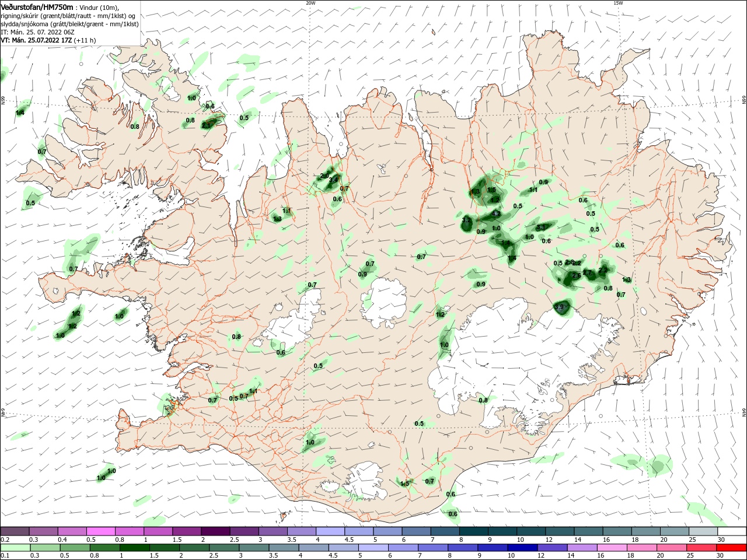Click the 2.0 precipitation value beside 3.4

(324, 176)
